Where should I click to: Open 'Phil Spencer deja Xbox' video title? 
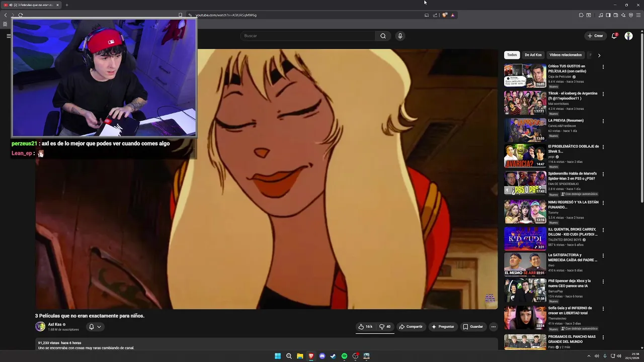(x=570, y=284)
